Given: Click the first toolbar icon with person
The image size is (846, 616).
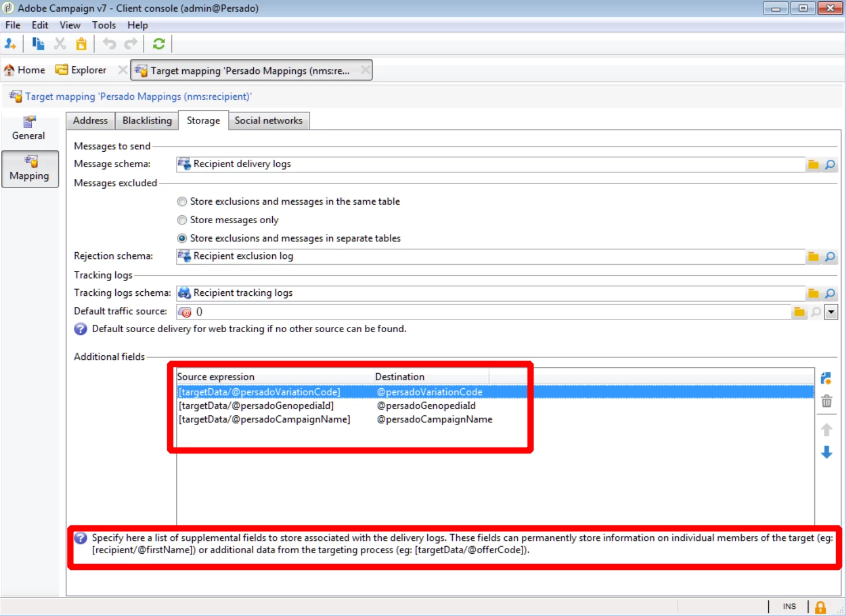Looking at the screenshot, I should pyautogui.click(x=10, y=44).
